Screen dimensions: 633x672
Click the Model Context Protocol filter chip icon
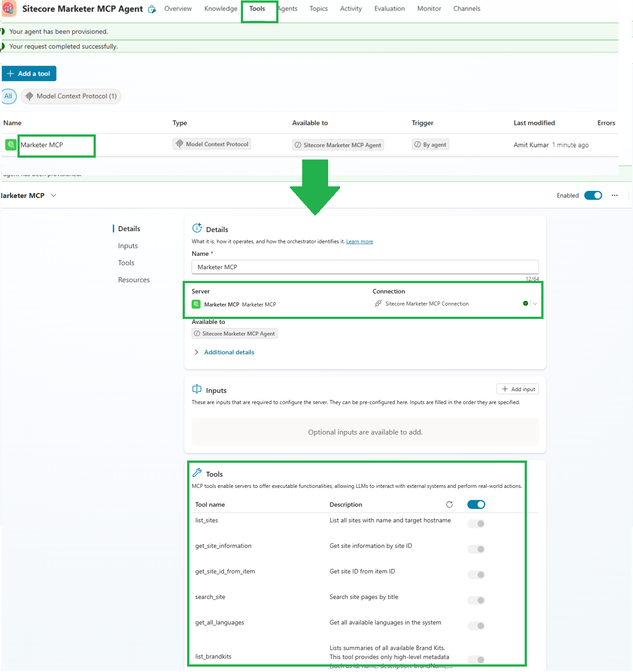[x=29, y=96]
